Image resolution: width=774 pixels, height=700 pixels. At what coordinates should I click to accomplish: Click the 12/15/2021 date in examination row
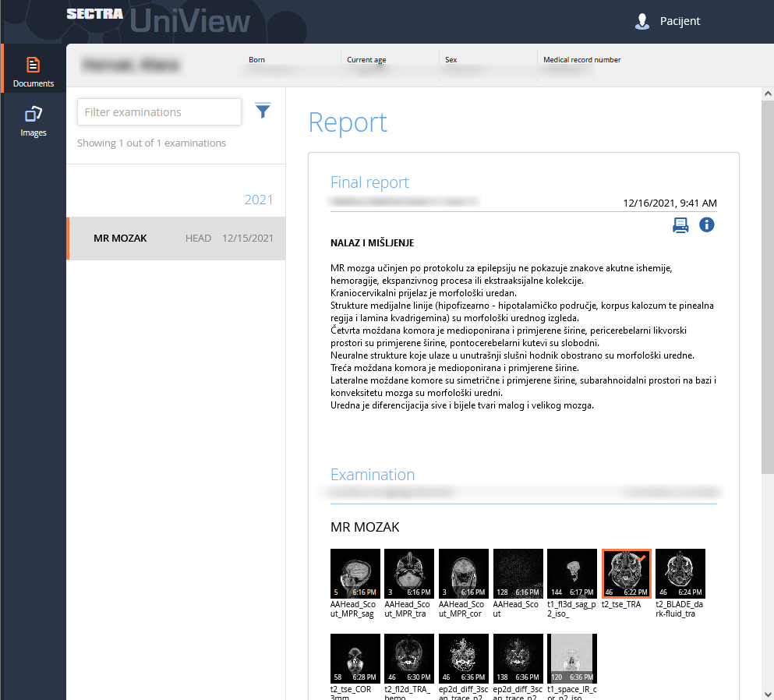248,239
